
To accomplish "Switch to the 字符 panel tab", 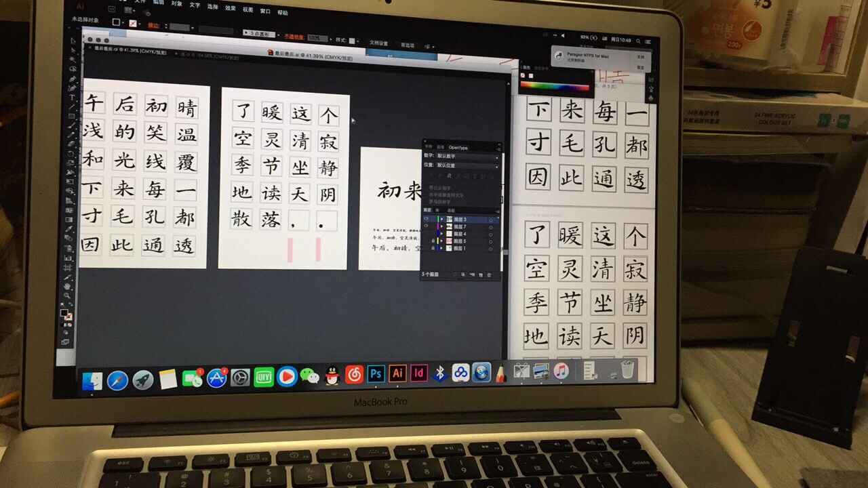I will coord(427,146).
